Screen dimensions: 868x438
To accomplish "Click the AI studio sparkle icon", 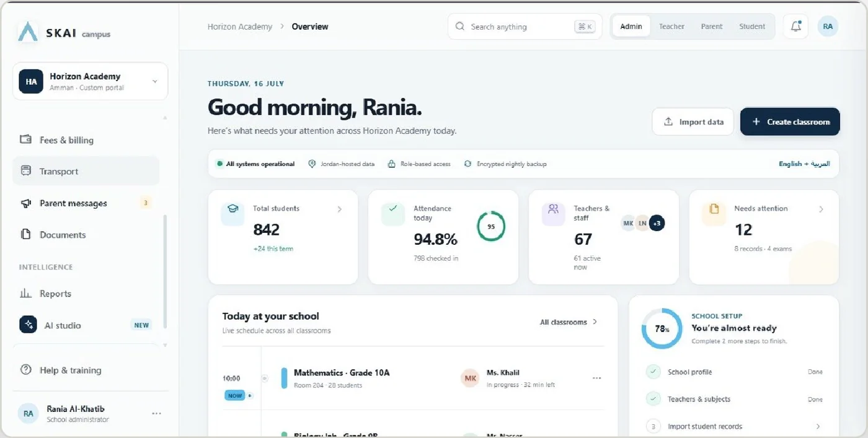I will point(28,325).
